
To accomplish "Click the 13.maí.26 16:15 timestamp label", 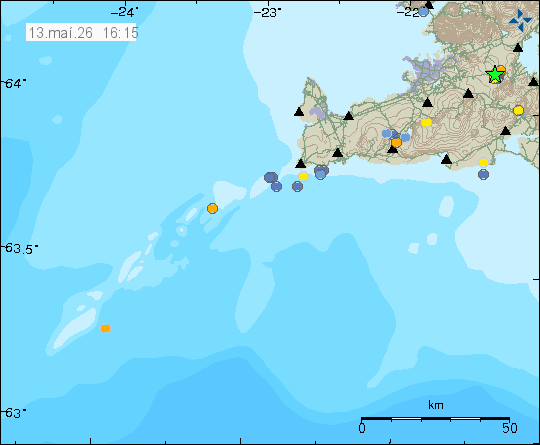I will [x=81, y=33].
